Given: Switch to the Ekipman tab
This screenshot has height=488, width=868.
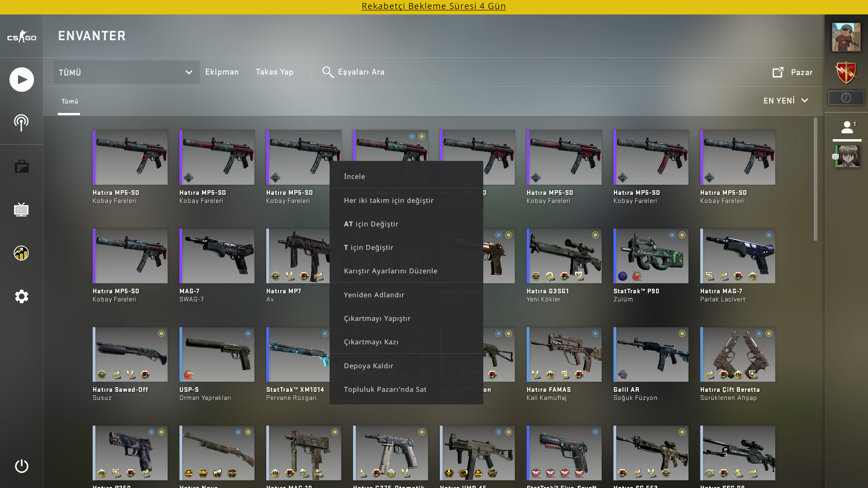Looking at the screenshot, I should [222, 72].
